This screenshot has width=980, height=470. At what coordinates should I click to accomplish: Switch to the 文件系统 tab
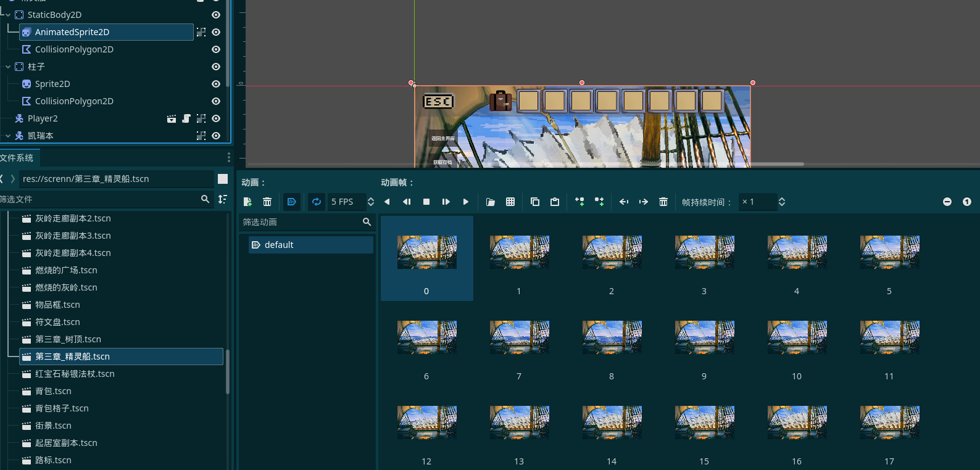(17, 158)
